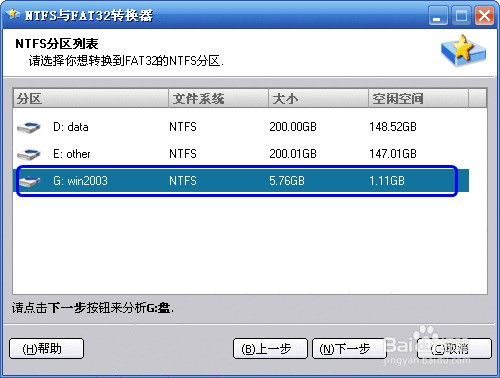The width and height of the screenshot is (500, 378).
Task: Select the D: data partition name
Action: coord(71,127)
